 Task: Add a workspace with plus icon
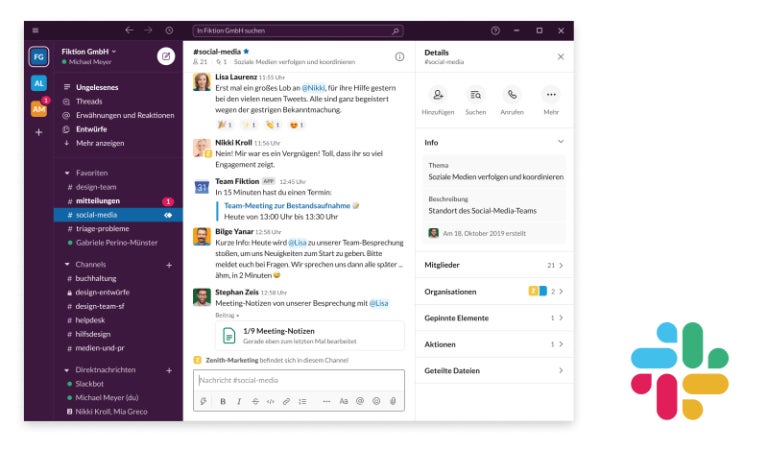(x=39, y=132)
